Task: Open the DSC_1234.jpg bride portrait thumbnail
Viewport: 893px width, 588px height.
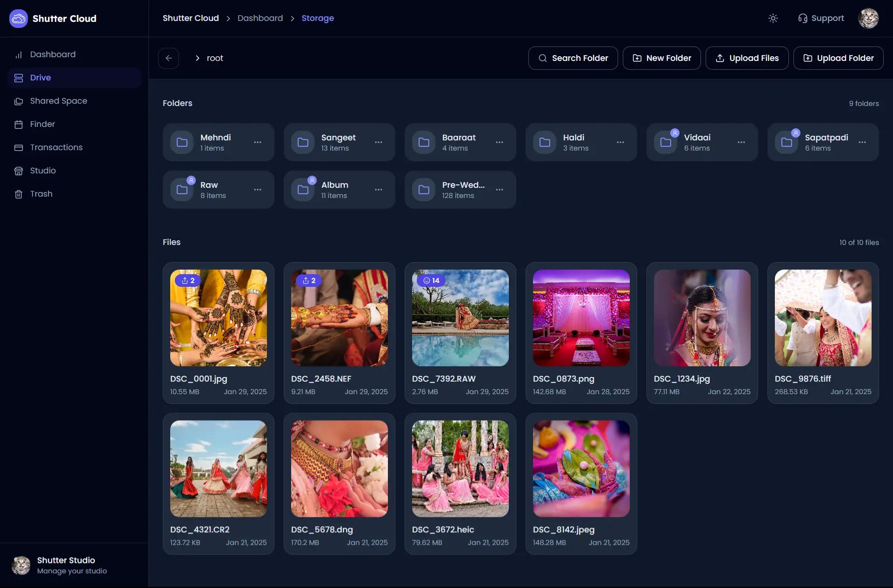Action: [x=702, y=318]
